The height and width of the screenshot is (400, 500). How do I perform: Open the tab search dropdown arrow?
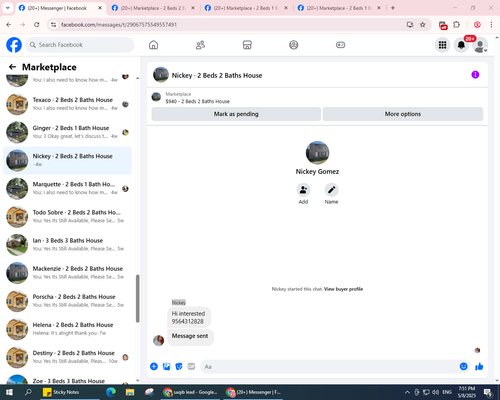pos(8,8)
